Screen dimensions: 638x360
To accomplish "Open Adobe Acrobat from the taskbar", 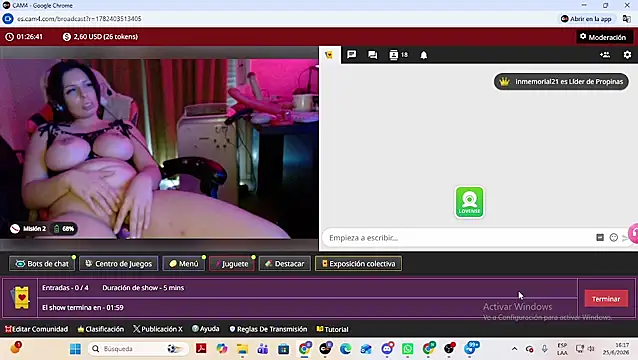I will 201,349.
